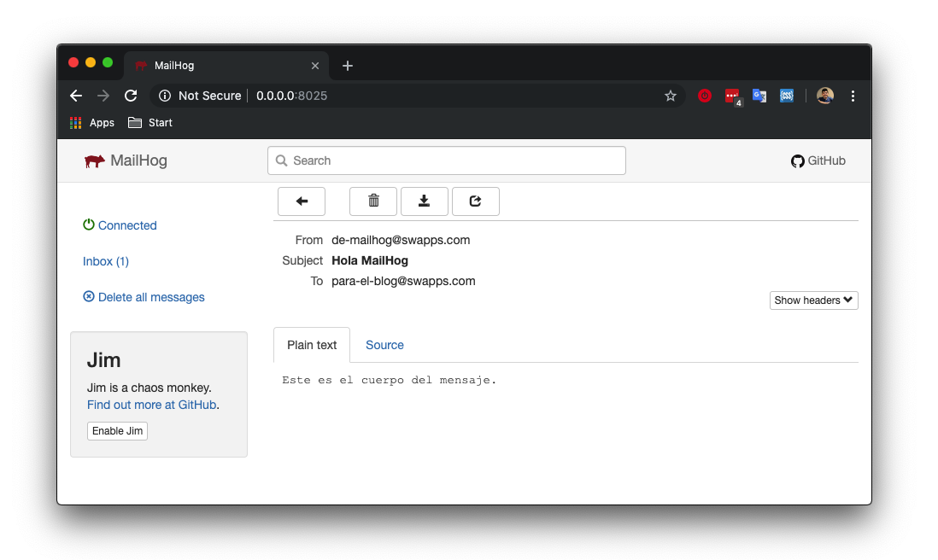Close the MailHog browser tab
The image size is (938, 560).
tap(315, 66)
